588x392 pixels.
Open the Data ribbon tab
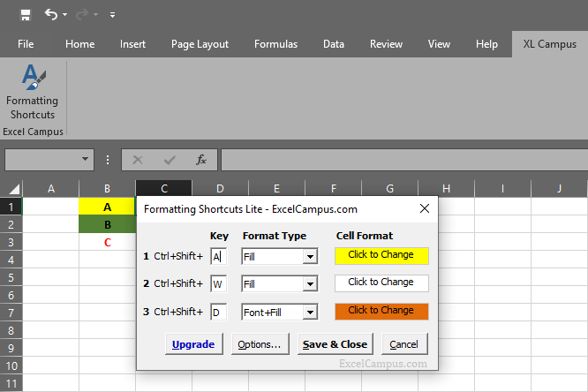(x=334, y=44)
